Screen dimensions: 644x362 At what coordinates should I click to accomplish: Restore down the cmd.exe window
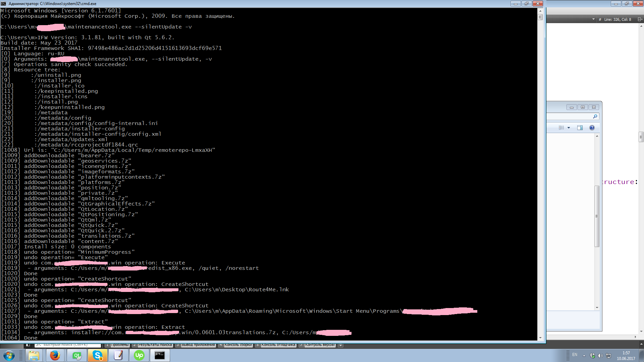click(x=526, y=3)
